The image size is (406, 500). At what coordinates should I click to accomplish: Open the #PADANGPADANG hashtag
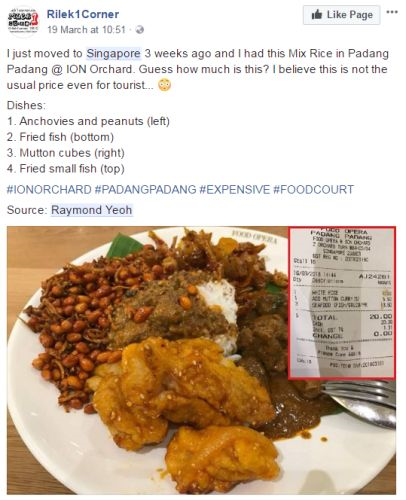(x=146, y=190)
